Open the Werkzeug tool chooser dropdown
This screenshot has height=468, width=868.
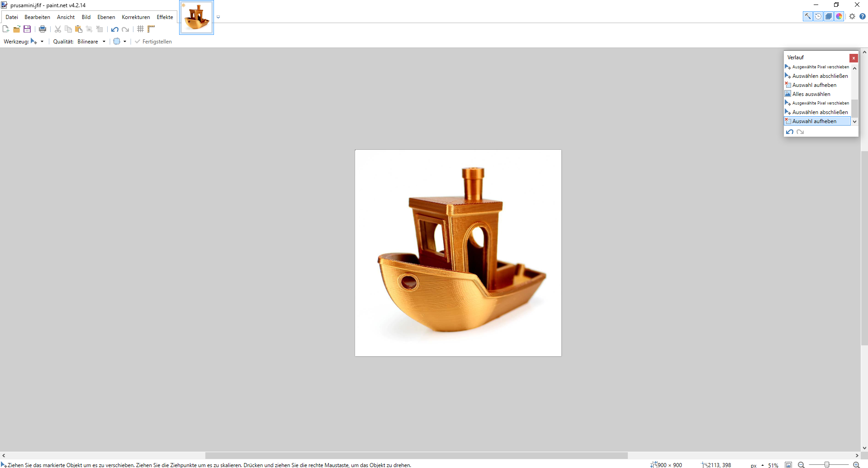37,41
